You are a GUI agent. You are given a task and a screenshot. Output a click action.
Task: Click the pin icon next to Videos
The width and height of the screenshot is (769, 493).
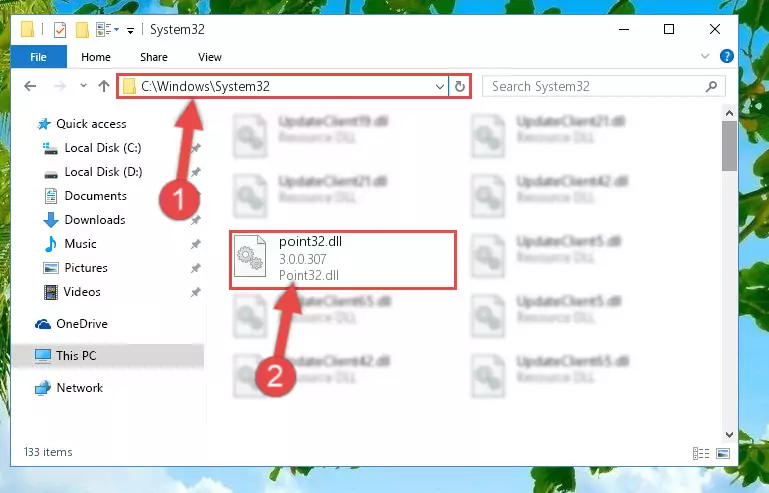pyautogui.click(x=195, y=292)
